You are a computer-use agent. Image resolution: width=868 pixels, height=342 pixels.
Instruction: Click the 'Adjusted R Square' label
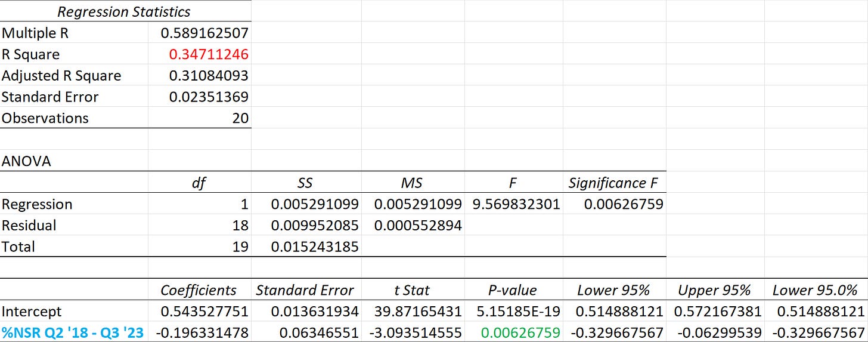(x=61, y=76)
